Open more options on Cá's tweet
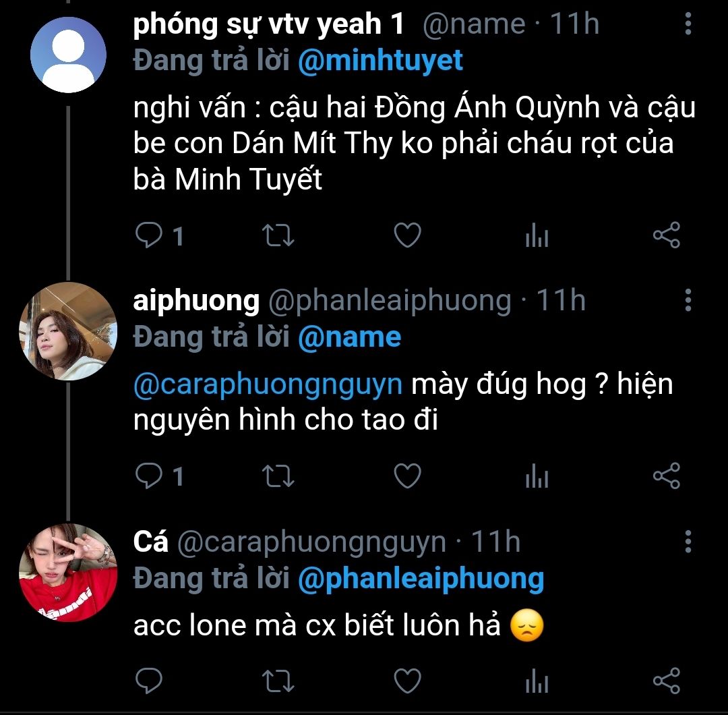 pos(688,542)
